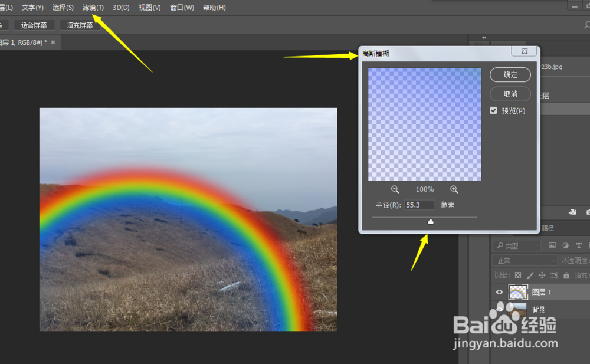Cancel the blur with 取消 button

tap(510, 94)
